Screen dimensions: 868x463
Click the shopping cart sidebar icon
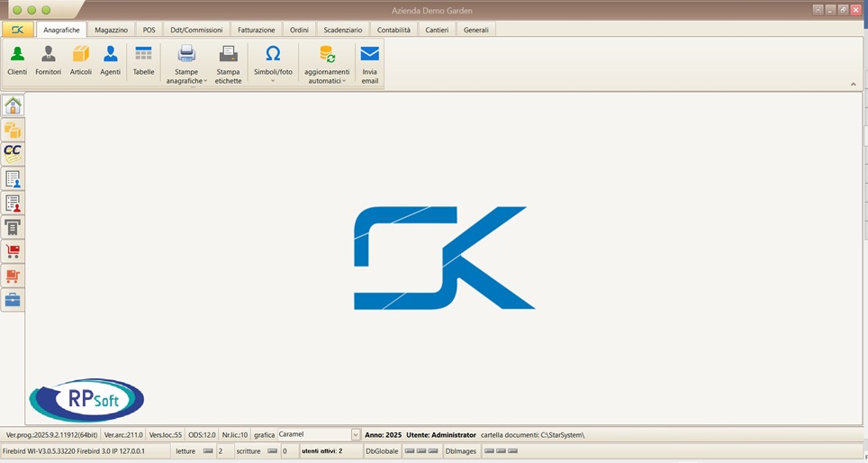(x=13, y=251)
